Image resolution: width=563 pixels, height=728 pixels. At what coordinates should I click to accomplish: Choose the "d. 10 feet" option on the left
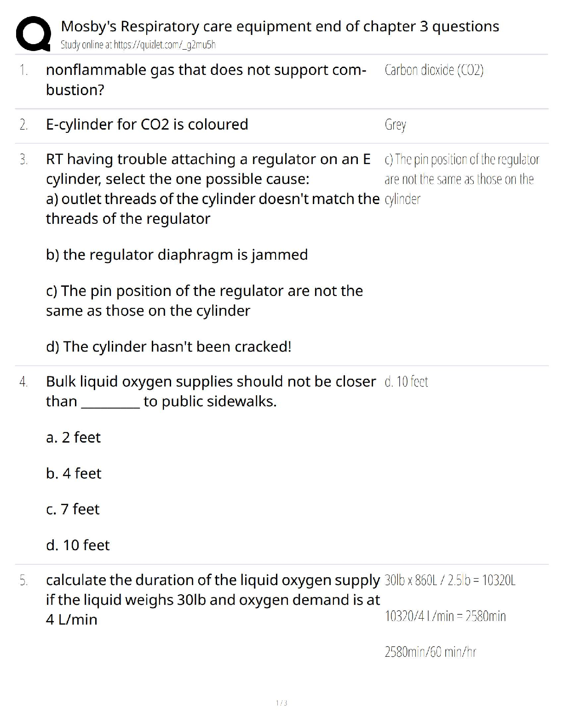tap(78, 545)
